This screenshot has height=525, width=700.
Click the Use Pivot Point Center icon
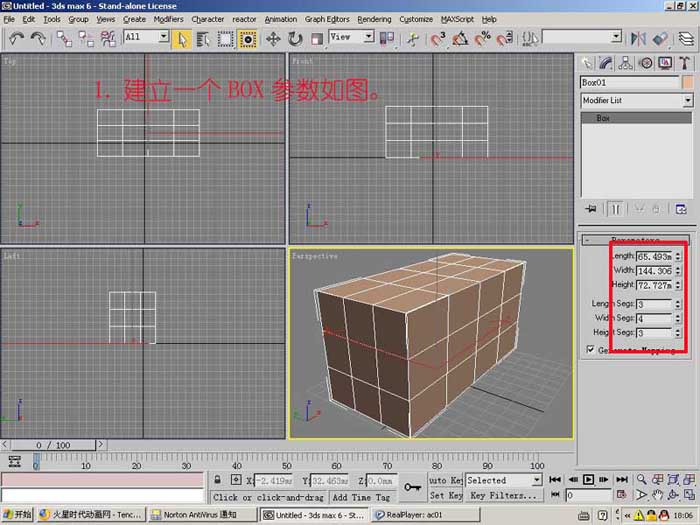pyautogui.click(x=387, y=38)
